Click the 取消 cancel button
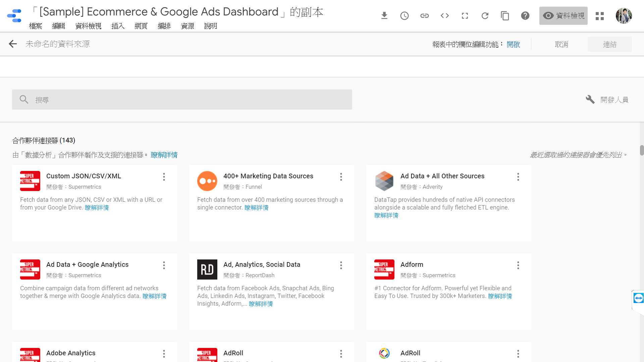Screen dimensions: 644x362 tap(561, 44)
